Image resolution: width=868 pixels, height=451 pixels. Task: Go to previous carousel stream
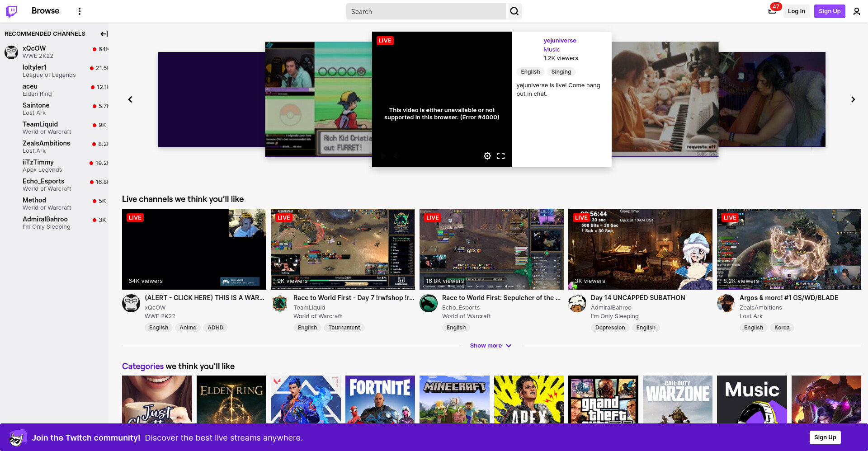pyautogui.click(x=130, y=99)
